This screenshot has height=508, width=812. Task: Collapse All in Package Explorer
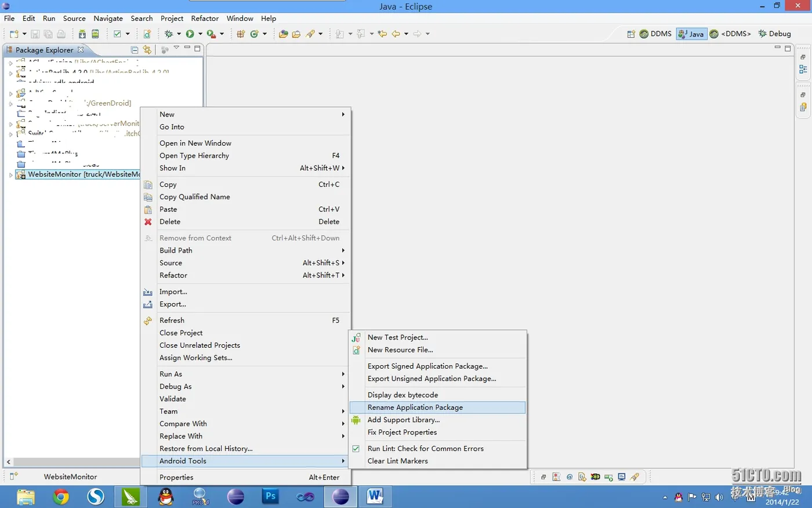tap(135, 50)
